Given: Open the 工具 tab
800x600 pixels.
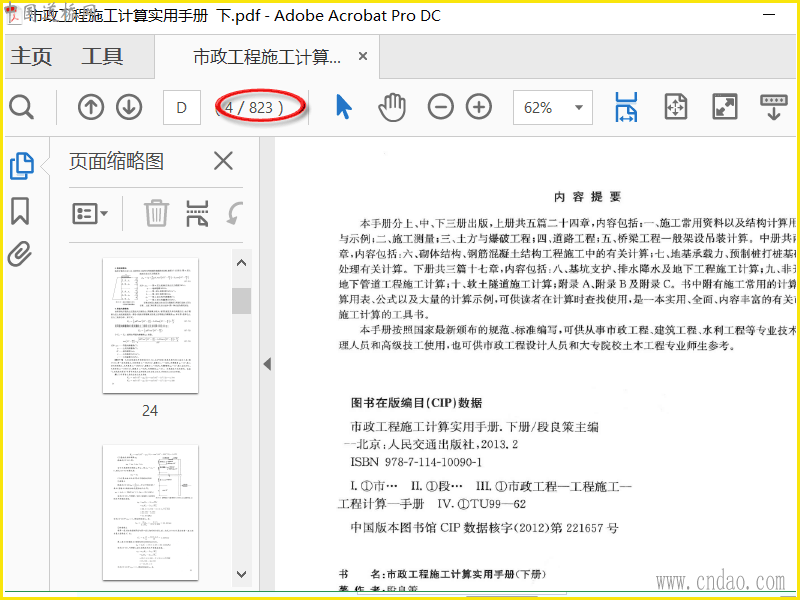Looking at the screenshot, I should tap(102, 56).
